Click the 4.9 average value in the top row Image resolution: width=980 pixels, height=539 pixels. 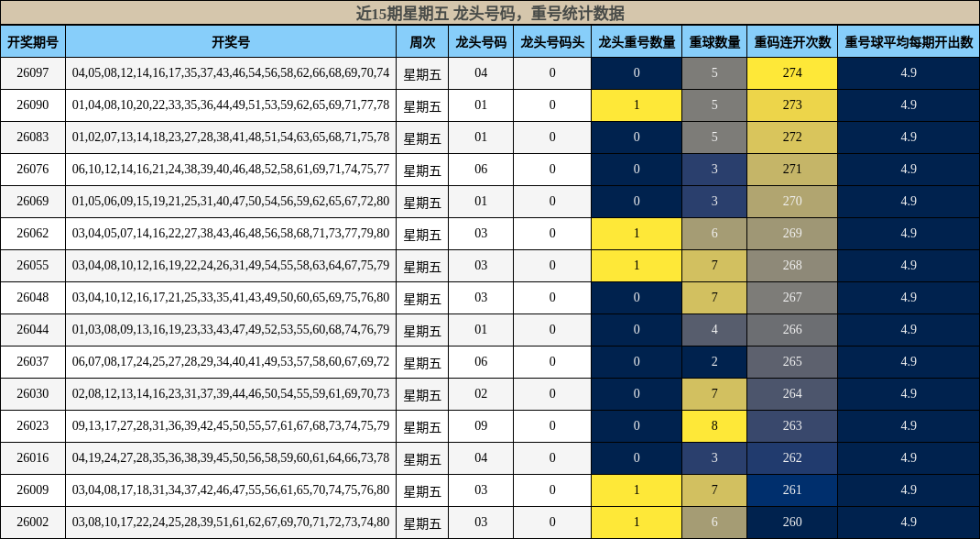pyautogui.click(x=907, y=73)
